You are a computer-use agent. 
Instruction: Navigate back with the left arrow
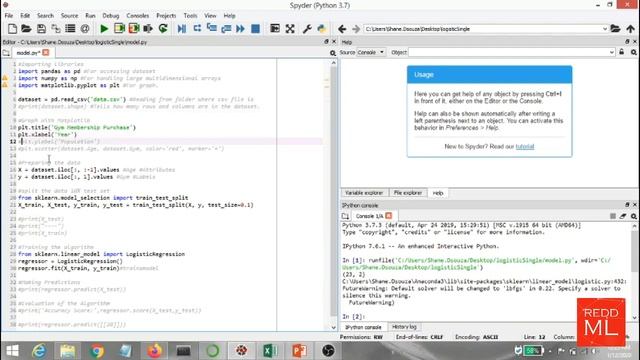pyautogui.click(x=342, y=29)
